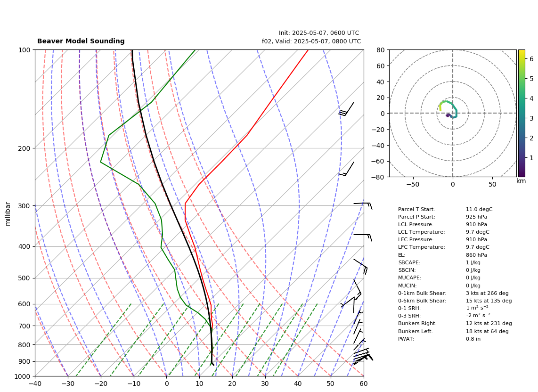Click the f02 Valid time text
The width and height of the screenshot is (538, 392).
click(x=311, y=41)
